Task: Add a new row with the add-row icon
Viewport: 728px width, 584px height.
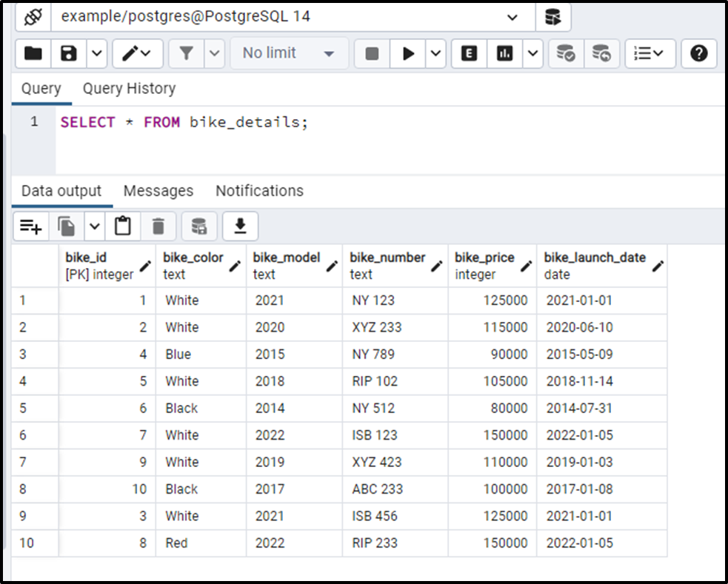Action: [x=30, y=226]
